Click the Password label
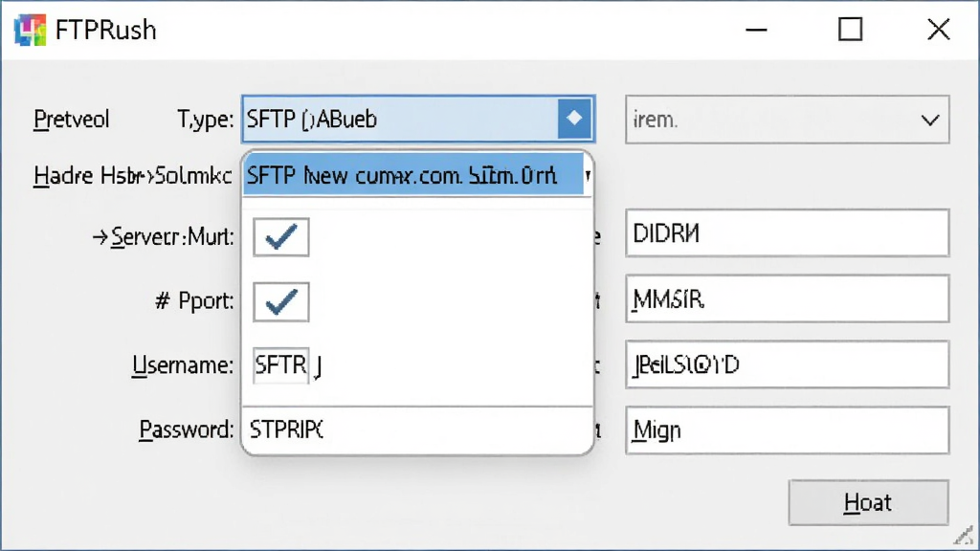The image size is (980, 551). pyautogui.click(x=187, y=430)
